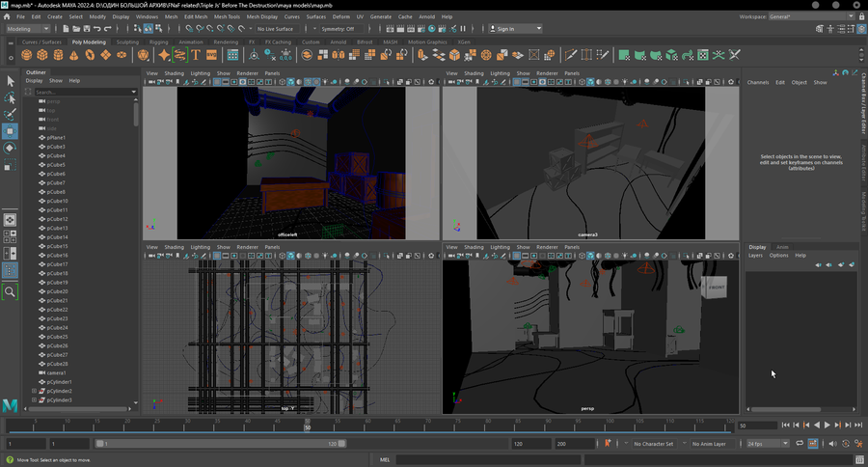The width and height of the screenshot is (868, 467).
Task: Click the Quad Draw pencil shelf icon
Action: point(602,55)
